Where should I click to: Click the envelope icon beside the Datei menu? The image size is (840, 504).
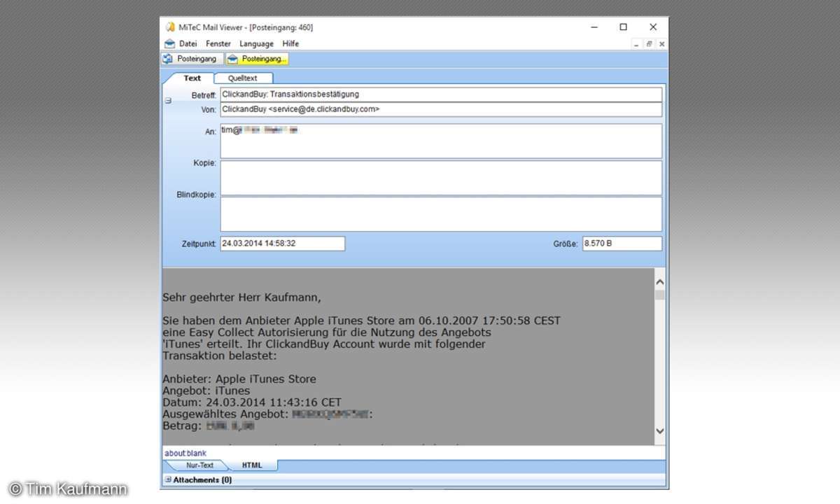pyautogui.click(x=169, y=43)
